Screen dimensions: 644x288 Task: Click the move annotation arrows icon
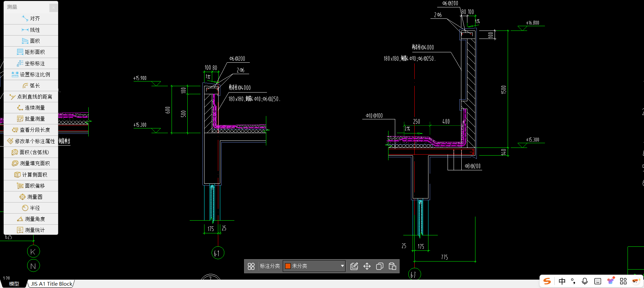pyautogui.click(x=367, y=266)
